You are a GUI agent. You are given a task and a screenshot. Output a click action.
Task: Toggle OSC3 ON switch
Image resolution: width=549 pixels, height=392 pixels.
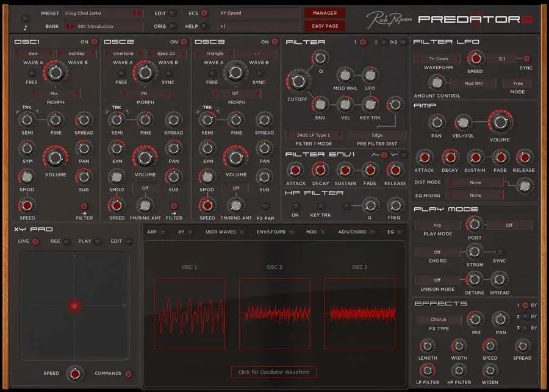275,41
